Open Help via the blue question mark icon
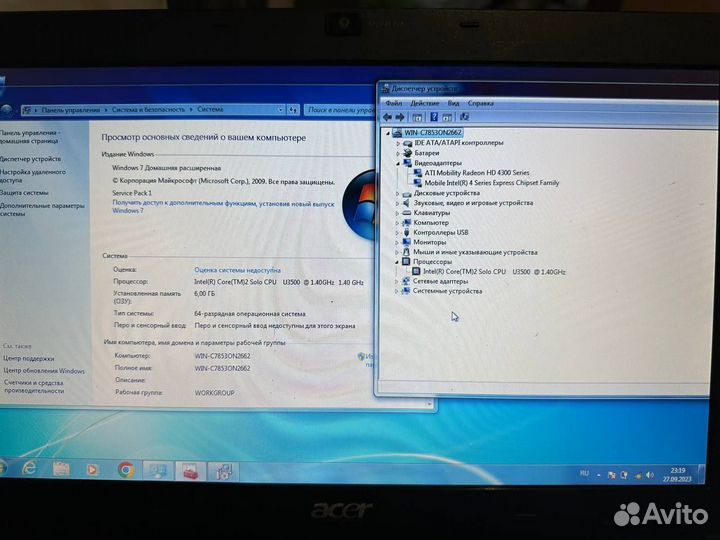Viewport: 720px width, 540px height. [434, 117]
